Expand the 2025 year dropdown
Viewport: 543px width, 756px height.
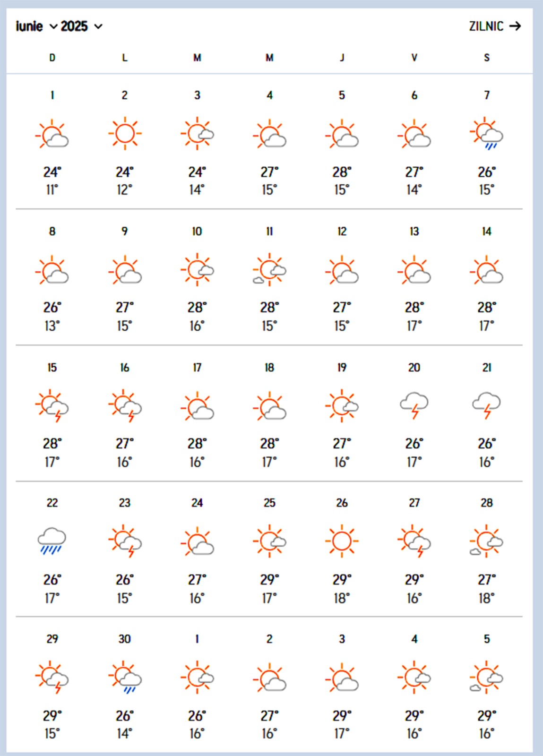tap(81, 26)
